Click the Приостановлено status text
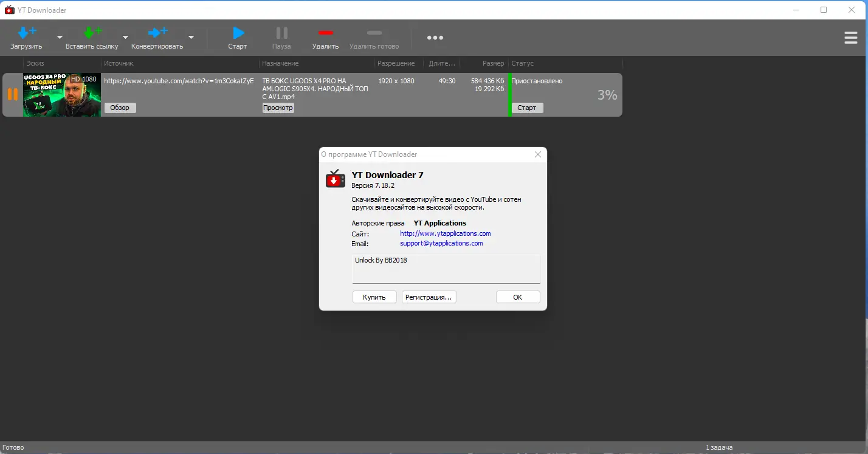 pos(537,81)
